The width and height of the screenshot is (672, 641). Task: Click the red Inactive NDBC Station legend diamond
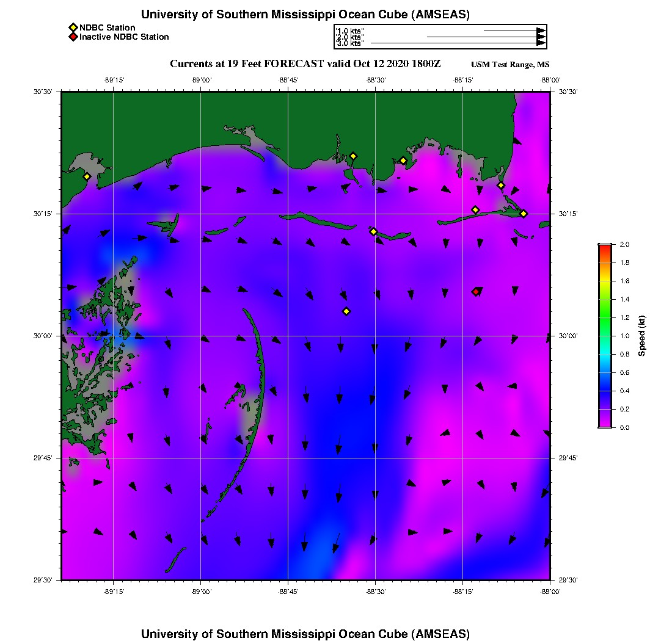click(73, 37)
